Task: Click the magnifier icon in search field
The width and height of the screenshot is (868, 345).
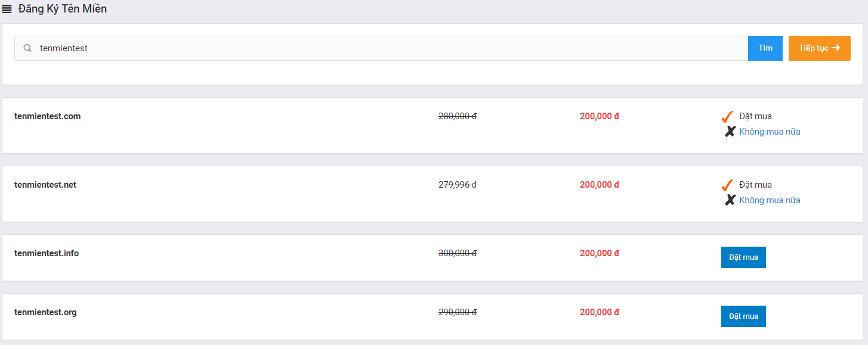Action: (x=27, y=48)
